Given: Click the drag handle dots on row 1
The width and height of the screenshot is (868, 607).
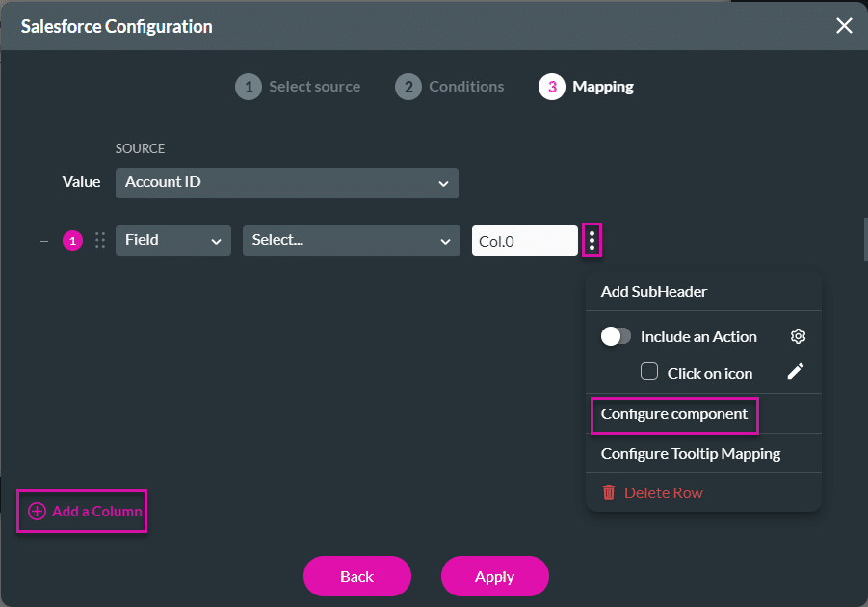Looking at the screenshot, I should coord(100,241).
